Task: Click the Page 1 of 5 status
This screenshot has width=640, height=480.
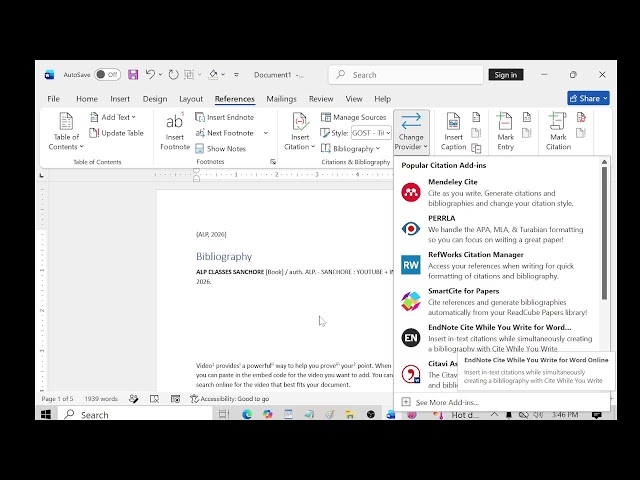Action: (x=57, y=399)
